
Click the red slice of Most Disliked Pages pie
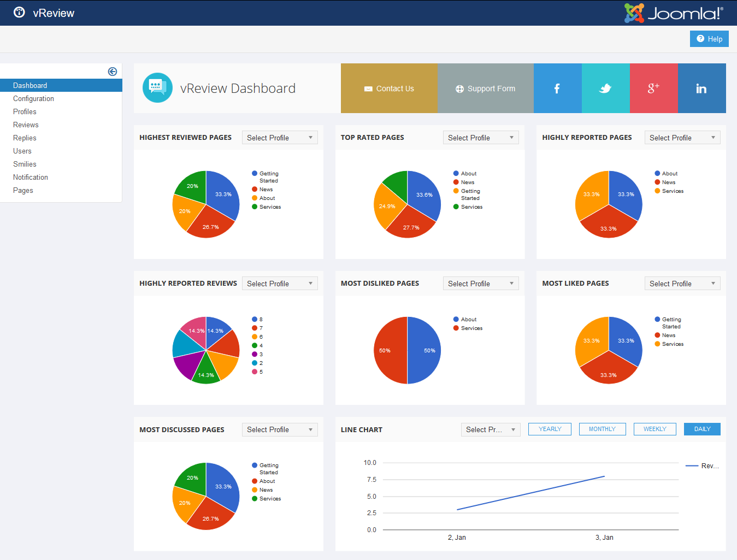tap(390, 350)
